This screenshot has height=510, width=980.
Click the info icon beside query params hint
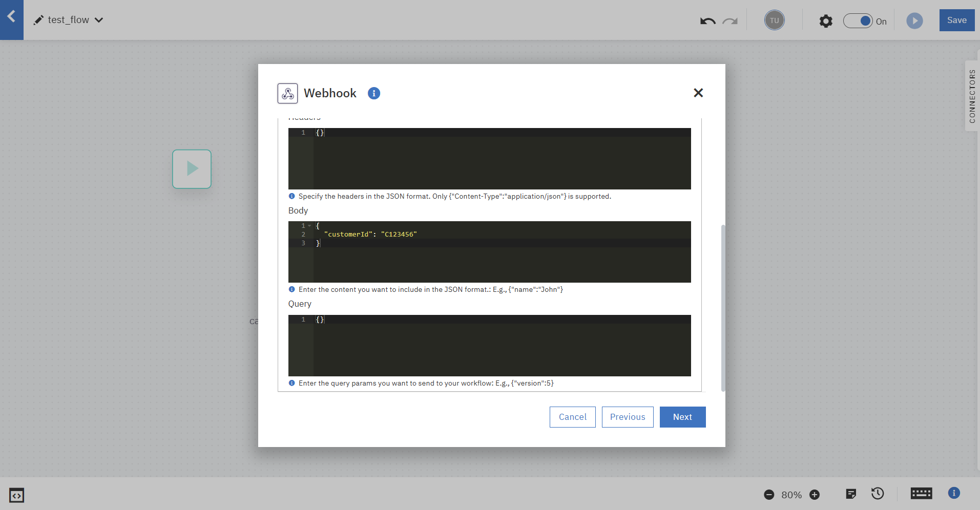point(291,383)
